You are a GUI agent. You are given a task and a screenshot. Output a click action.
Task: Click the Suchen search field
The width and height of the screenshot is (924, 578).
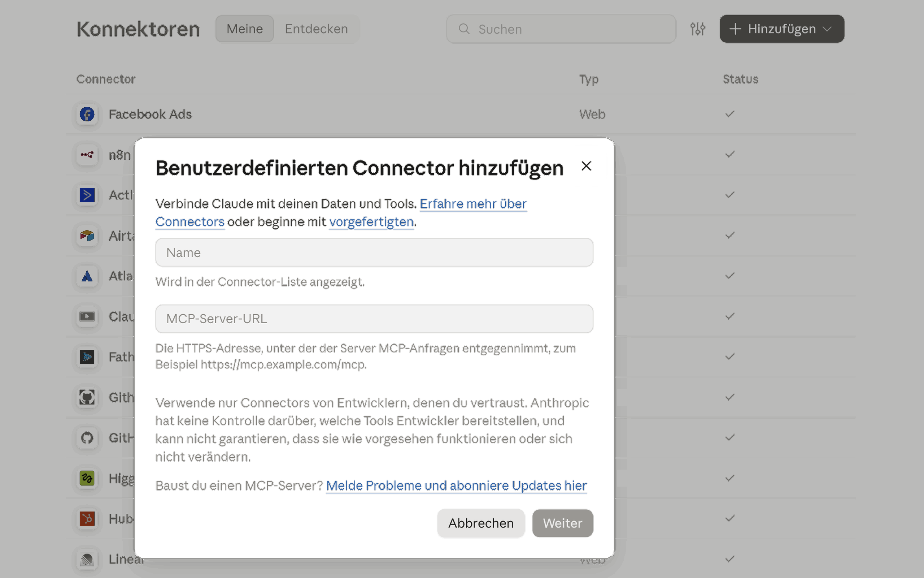[x=561, y=29]
